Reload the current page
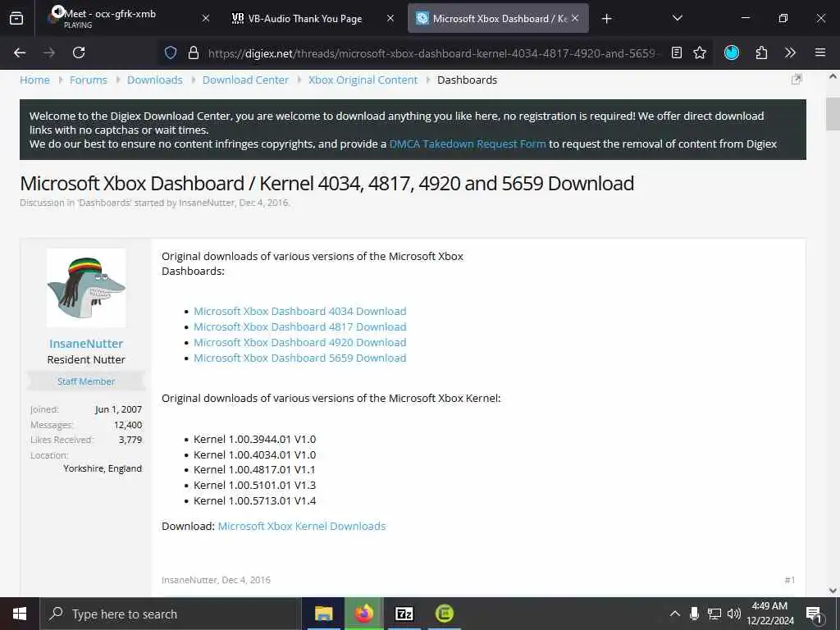 click(x=79, y=52)
